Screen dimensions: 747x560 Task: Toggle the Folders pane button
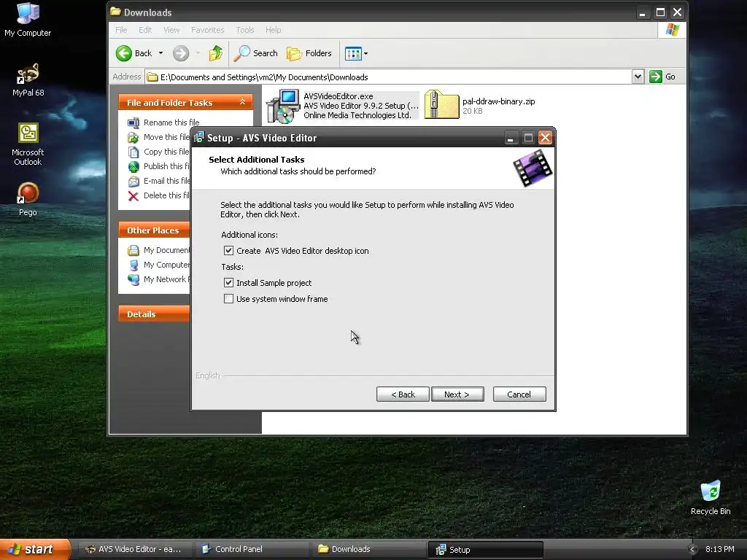[x=309, y=53]
